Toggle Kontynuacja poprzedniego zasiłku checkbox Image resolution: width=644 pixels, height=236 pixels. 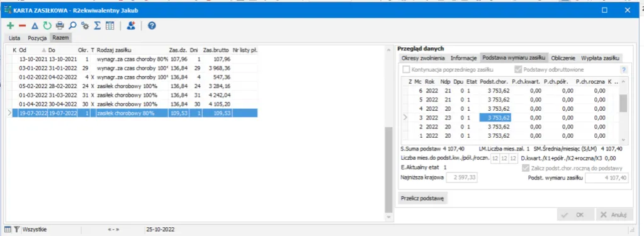point(406,70)
